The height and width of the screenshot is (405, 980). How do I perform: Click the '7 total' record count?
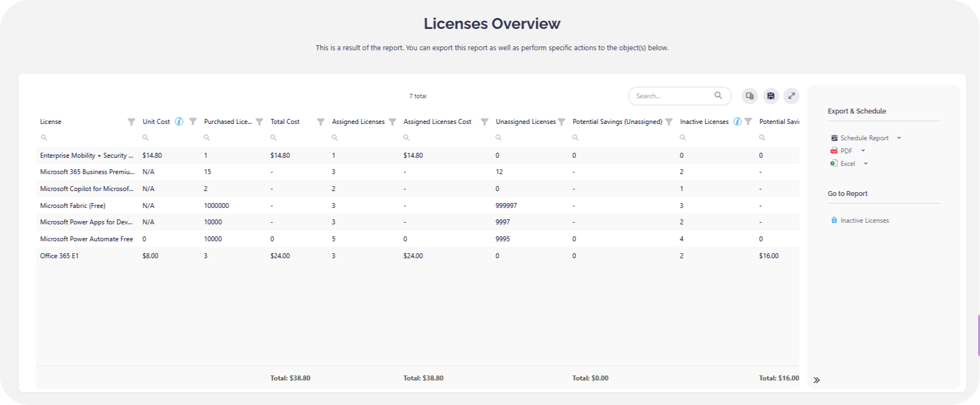(418, 96)
